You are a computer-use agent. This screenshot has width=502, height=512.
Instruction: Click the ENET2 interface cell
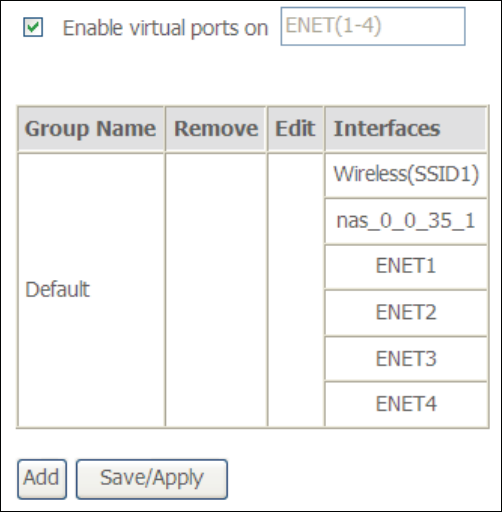[406, 313]
